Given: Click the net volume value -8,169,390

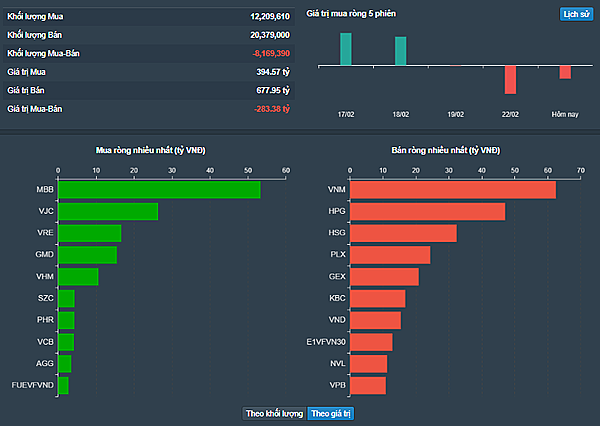Looking at the screenshot, I should (x=271, y=53).
